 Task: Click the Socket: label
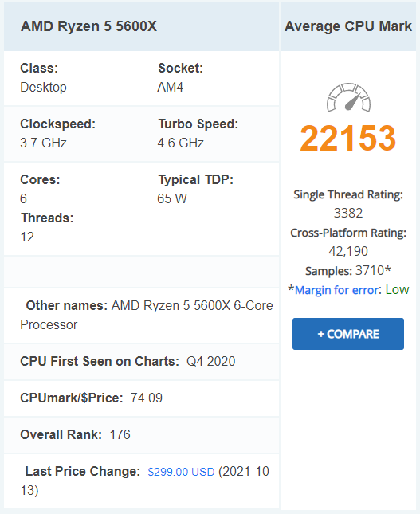[181, 69]
